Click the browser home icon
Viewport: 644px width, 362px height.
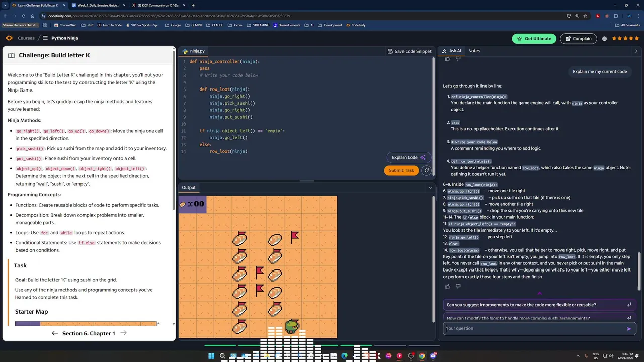[x=33, y=16]
